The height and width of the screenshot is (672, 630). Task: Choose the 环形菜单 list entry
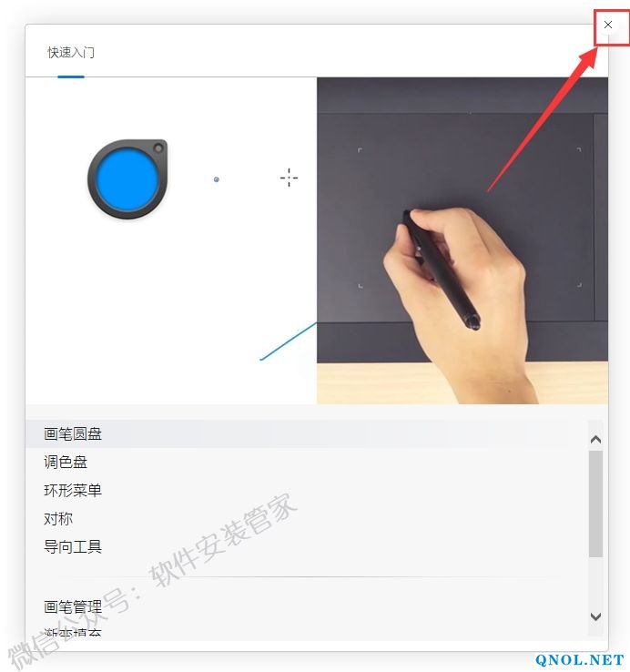point(73,490)
